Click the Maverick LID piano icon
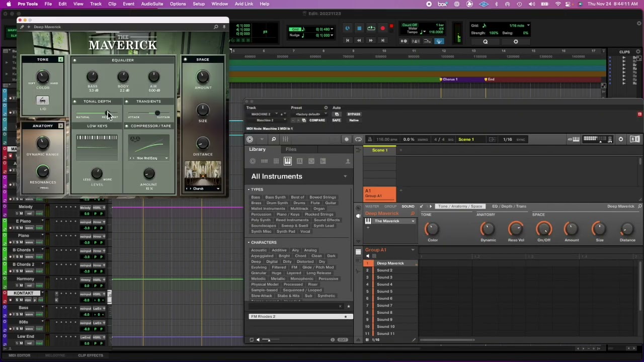The width and height of the screenshot is (644, 362). coord(43,101)
